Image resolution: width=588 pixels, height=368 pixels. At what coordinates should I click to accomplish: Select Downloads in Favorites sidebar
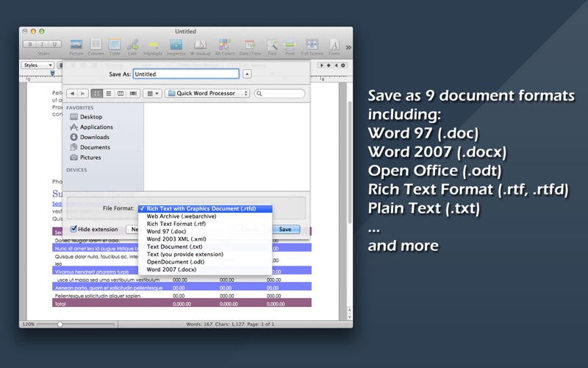[95, 137]
